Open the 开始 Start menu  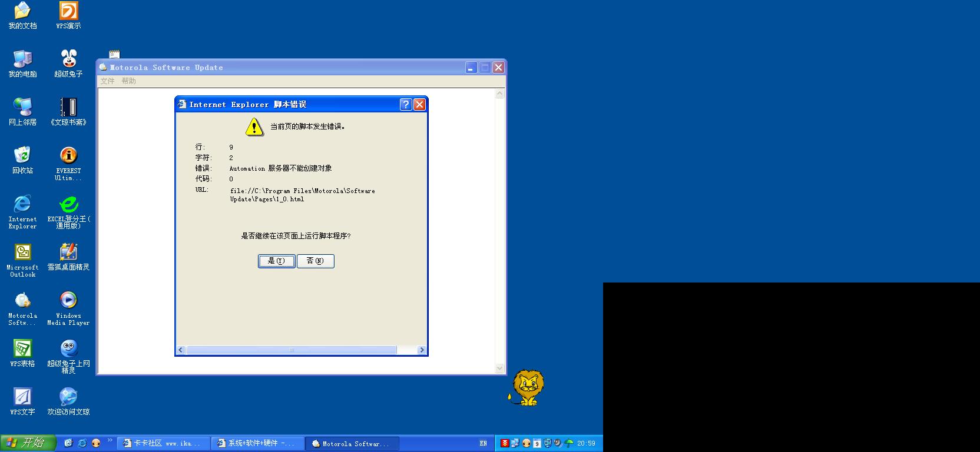point(28,443)
